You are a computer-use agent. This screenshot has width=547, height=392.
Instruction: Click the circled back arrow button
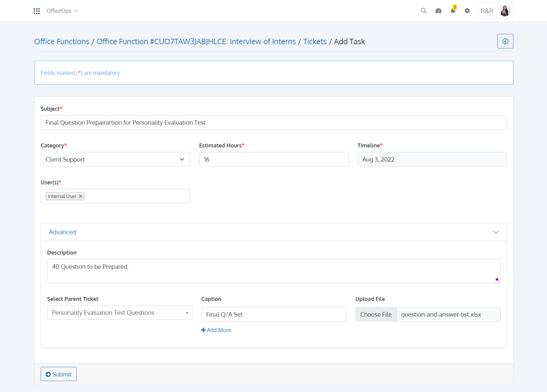pos(505,41)
